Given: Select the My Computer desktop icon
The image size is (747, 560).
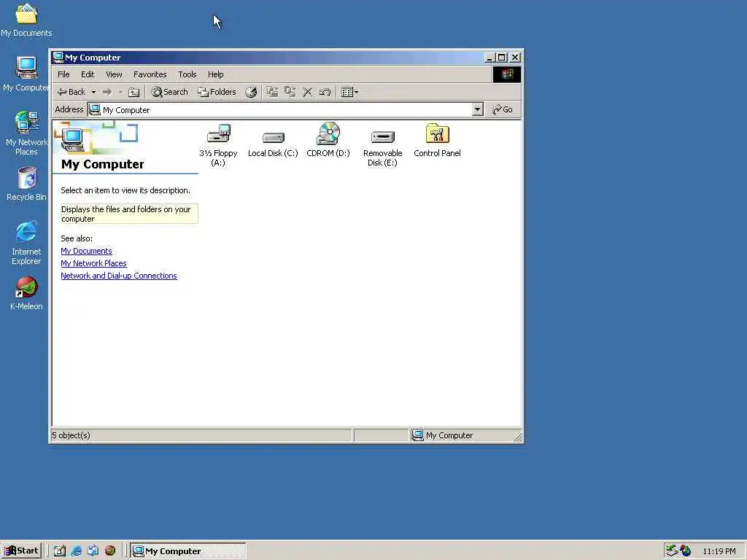Looking at the screenshot, I should tap(26, 74).
